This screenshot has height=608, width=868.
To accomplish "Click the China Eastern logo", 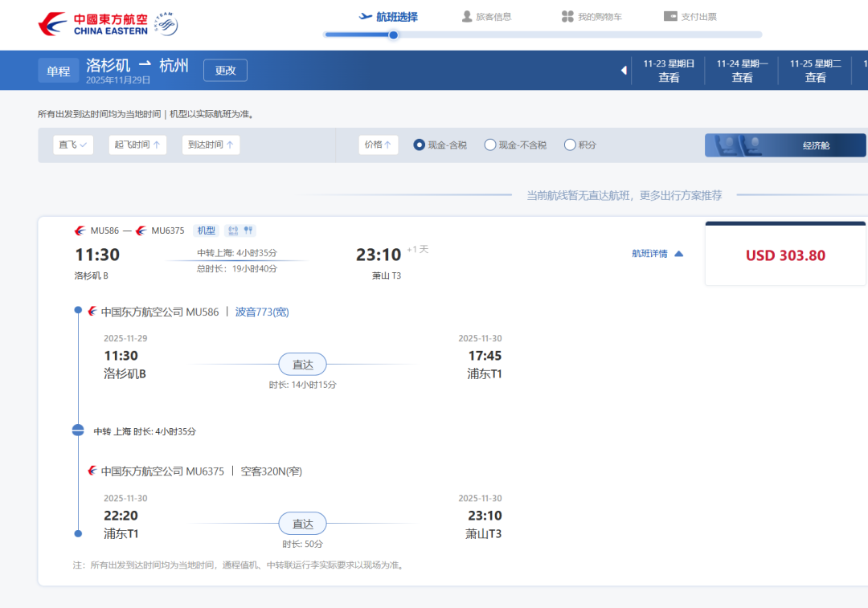I will pos(92,24).
